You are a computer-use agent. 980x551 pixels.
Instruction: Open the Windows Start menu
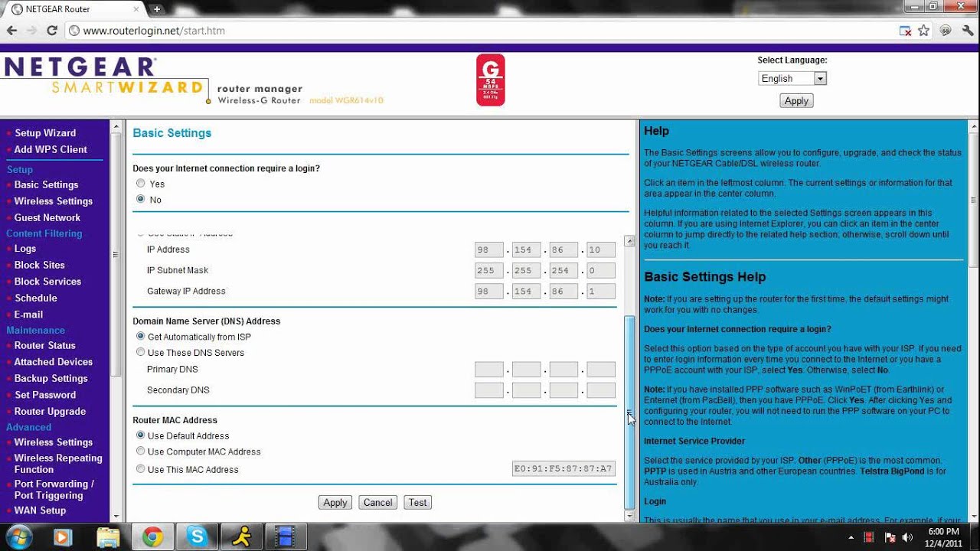(x=18, y=536)
